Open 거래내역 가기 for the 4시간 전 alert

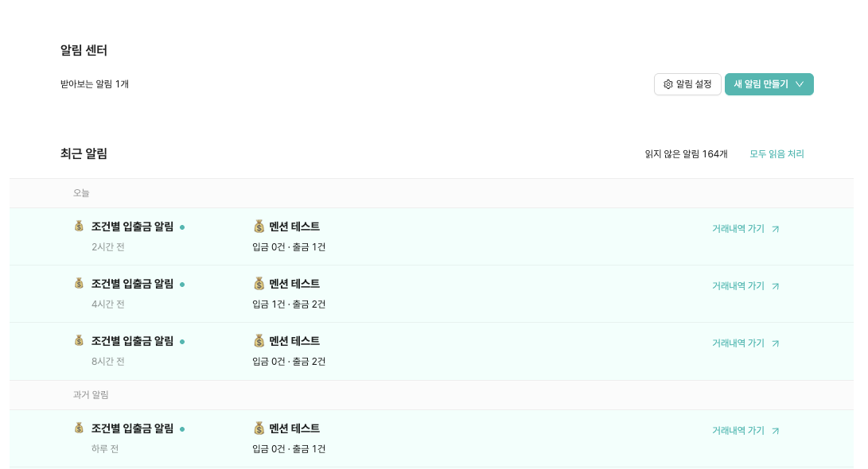tap(738, 286)
